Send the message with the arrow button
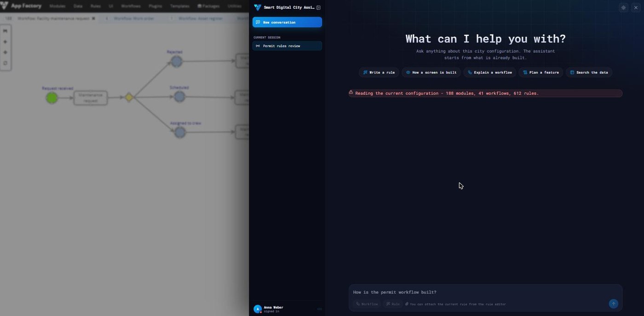 [613, 304]
